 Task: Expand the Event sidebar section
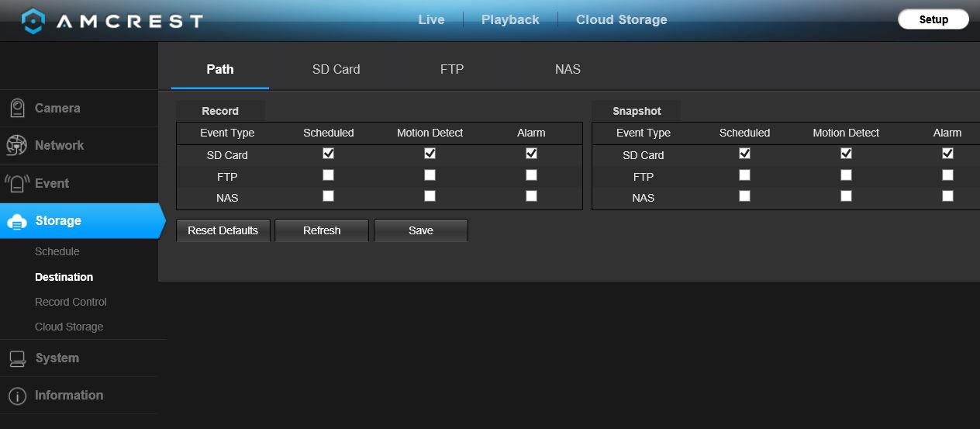78,183
